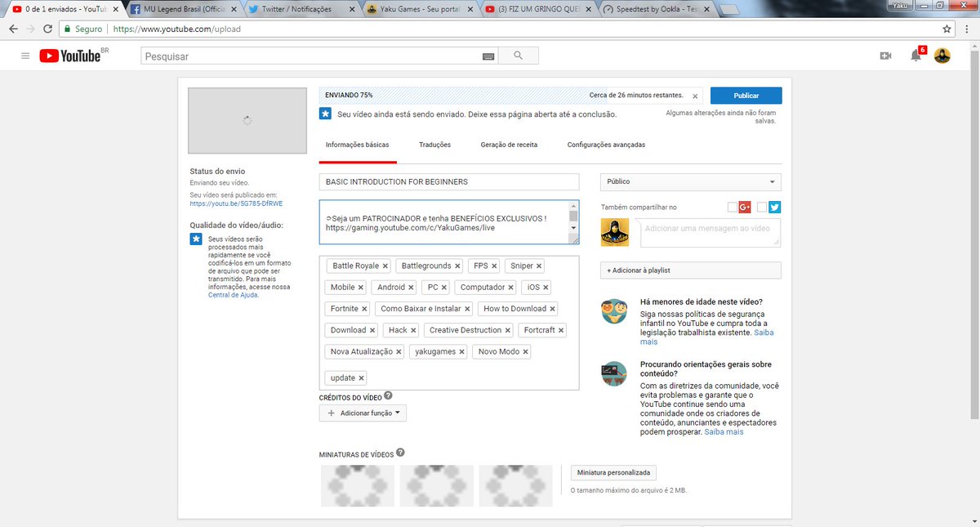Remove the Battle Royale tag
This screenshot has height=527, width=980.
tap(385, 266)
